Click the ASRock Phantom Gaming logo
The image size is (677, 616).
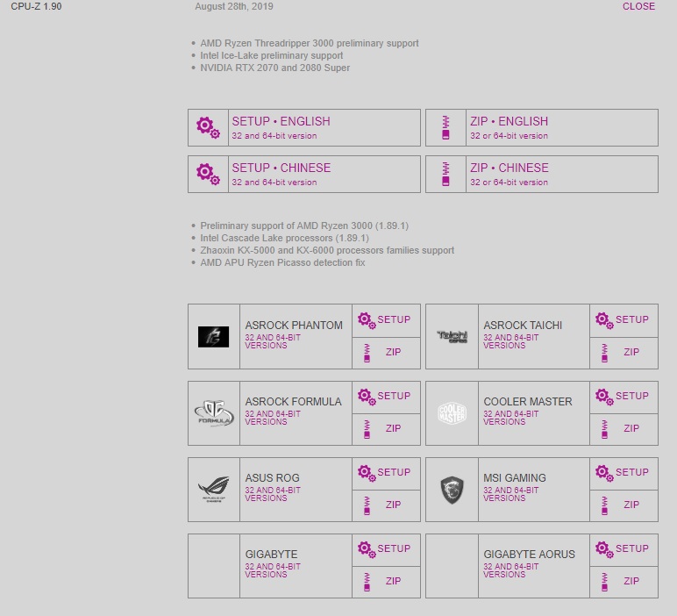coord(213,336)
